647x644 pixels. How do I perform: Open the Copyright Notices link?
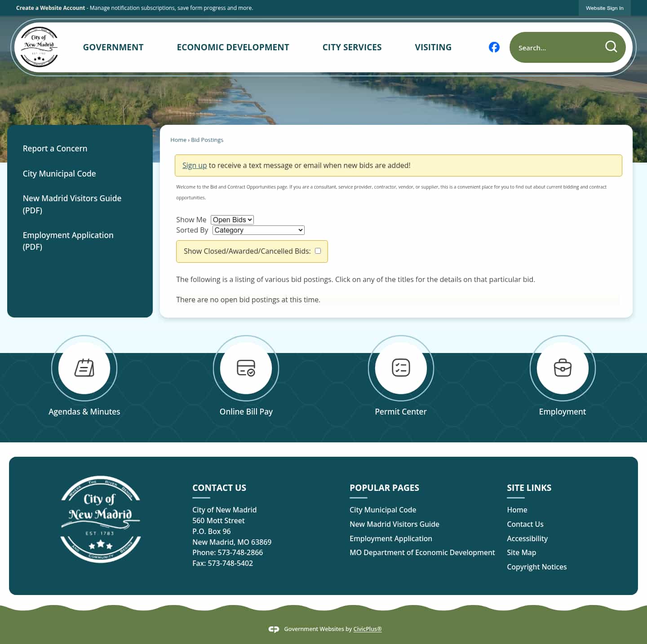point(537,567)
